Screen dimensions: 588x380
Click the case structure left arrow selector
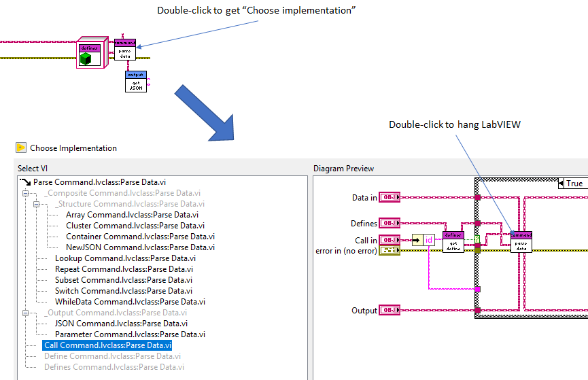[561, 184]
